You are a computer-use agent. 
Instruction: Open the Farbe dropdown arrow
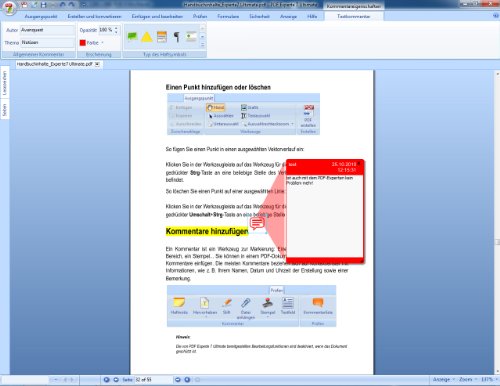tap(102, 43)
